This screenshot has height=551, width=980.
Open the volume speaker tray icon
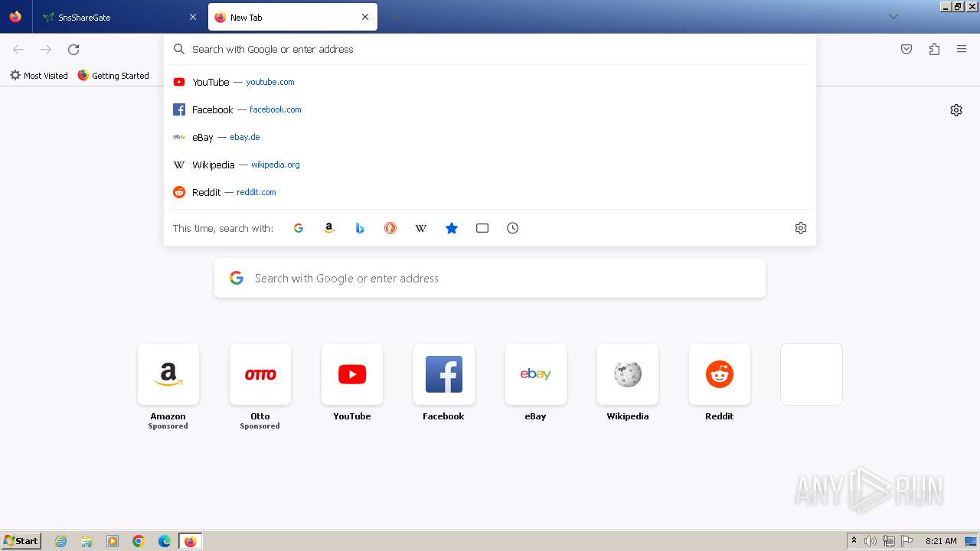(871, 541)
